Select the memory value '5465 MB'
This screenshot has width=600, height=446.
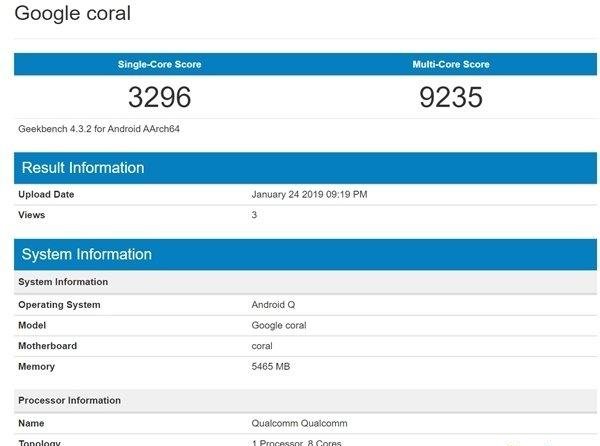tap(271, 366)
